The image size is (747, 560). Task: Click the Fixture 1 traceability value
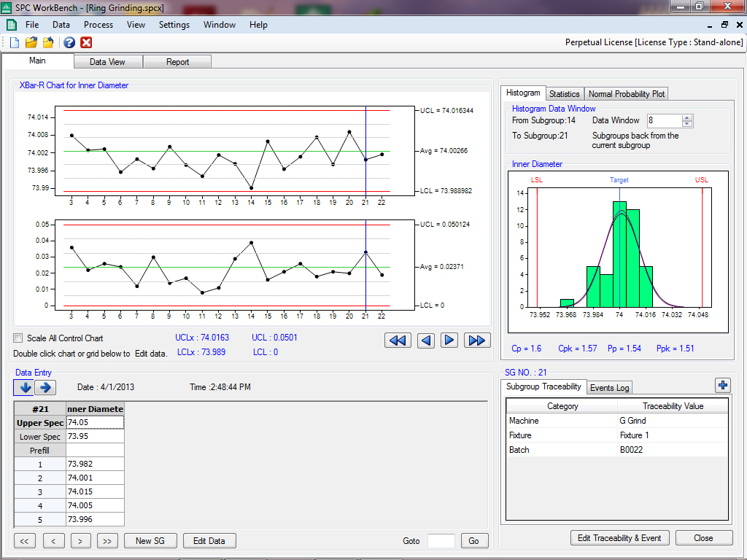672,435
